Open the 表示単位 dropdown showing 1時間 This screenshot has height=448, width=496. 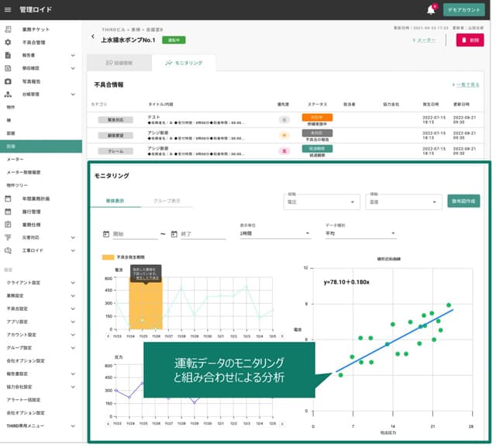274,233
